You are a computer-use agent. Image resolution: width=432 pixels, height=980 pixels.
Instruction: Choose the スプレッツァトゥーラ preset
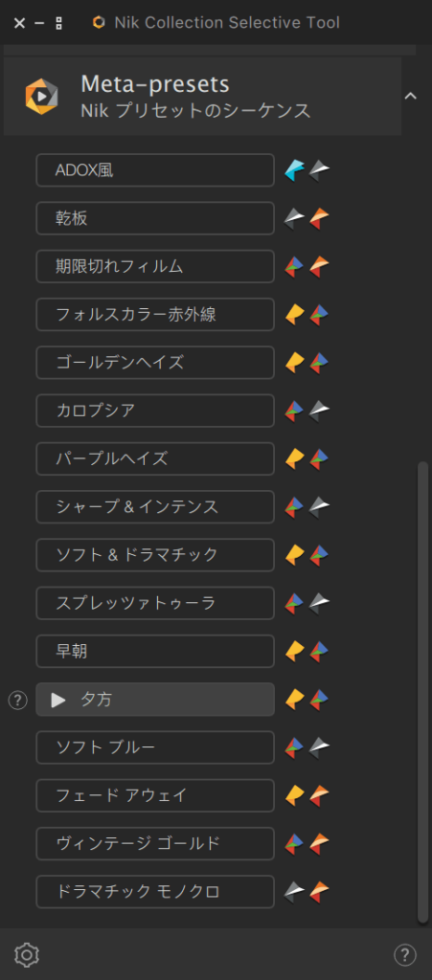tap(155, 603)
